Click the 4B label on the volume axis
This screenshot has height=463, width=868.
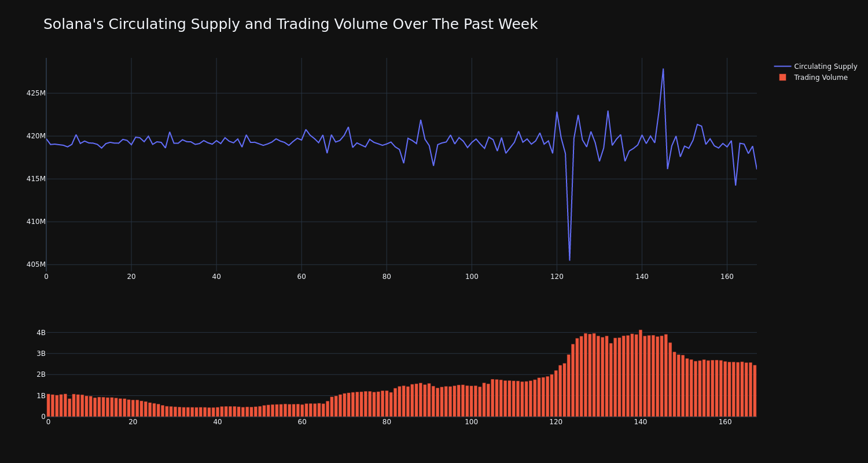pos(41,333)
